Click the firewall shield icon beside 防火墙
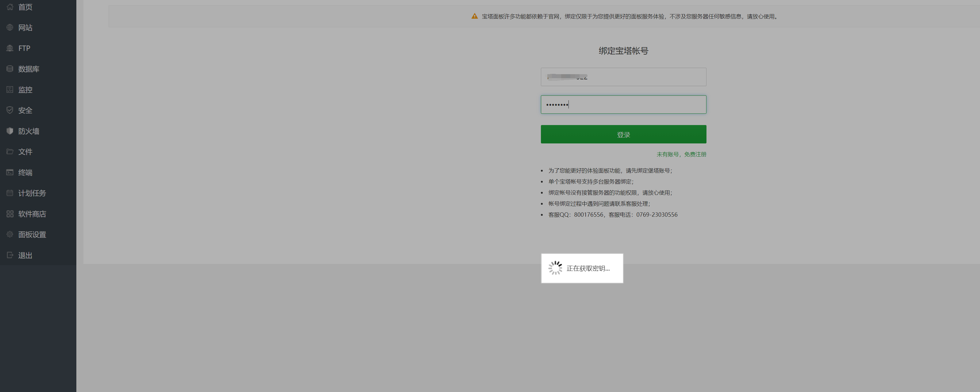980x392 pixels. point(10,131)
